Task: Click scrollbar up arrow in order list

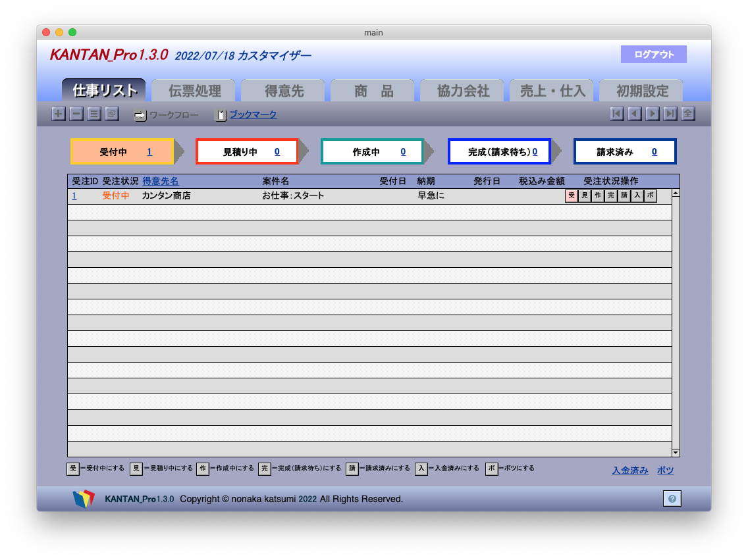Action: point(676,193)
